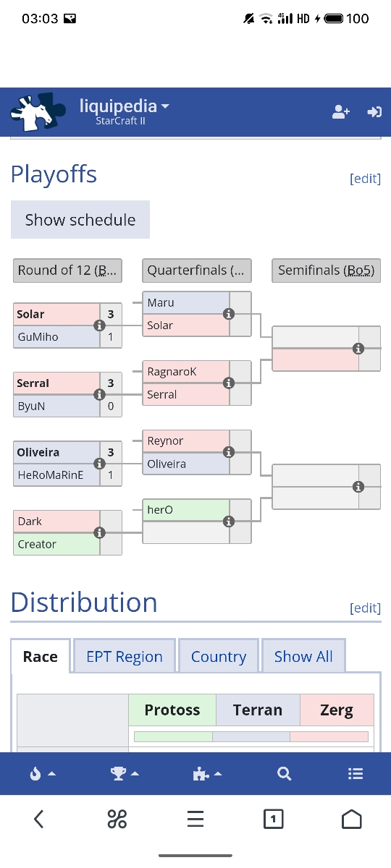Click the edit link beside Distribution
This screenshot has height=868, width=391.
pyautogui.click(x=365, y=608)
